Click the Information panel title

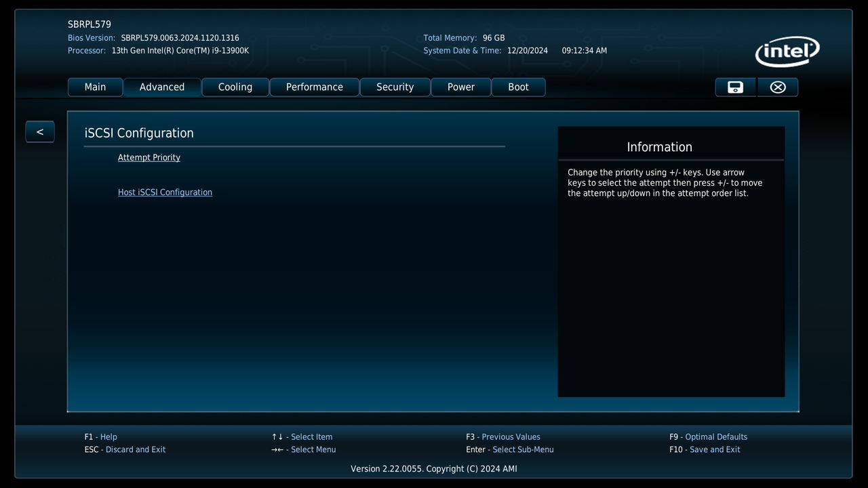click(x=659, y=147)
